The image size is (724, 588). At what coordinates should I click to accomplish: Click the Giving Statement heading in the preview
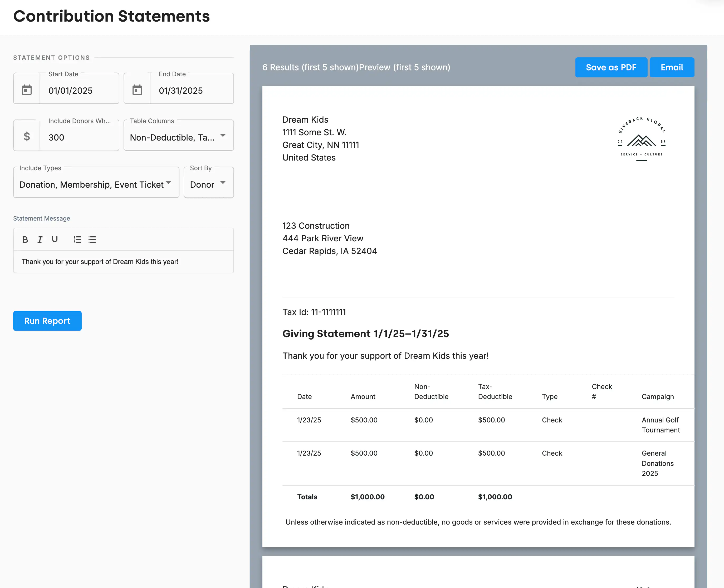[365, 334]
